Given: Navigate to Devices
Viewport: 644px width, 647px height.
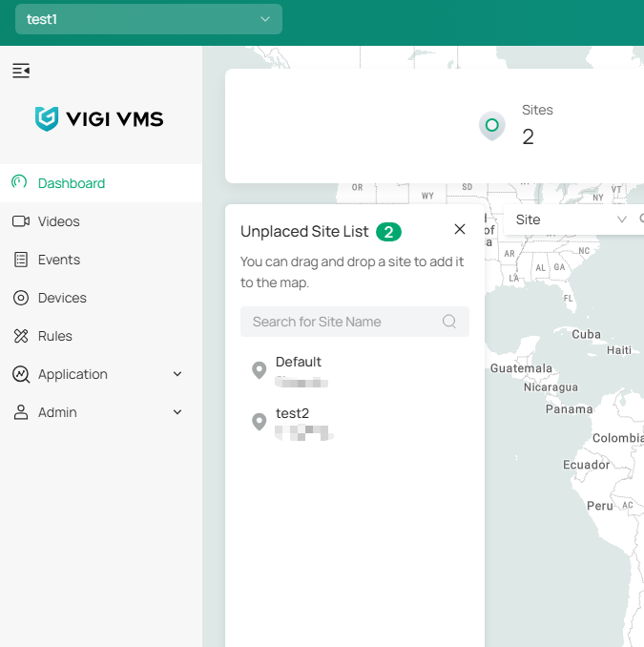Looking at the screenshot, I should [x=101, y=298].
